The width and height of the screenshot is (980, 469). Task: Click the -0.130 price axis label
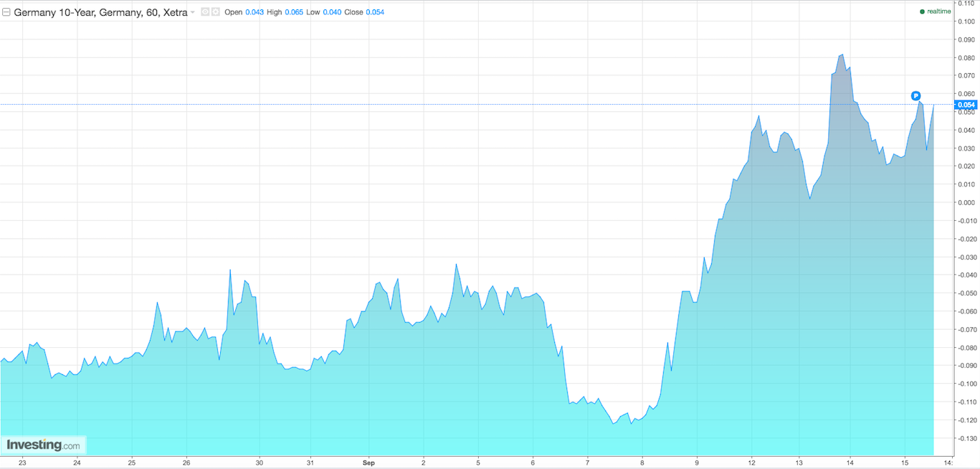pyautogui.click(x=967, y=438)
